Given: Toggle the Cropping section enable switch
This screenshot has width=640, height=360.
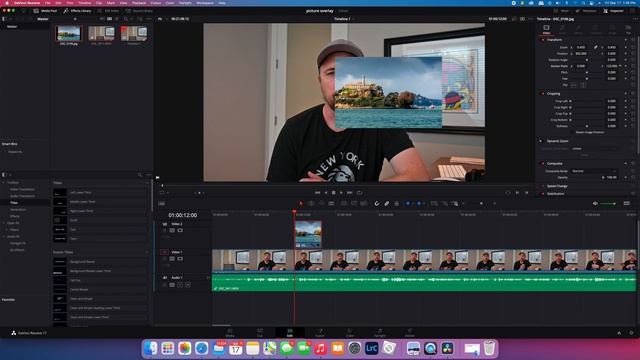Looking at the screenshot, I should pos(542,93).
